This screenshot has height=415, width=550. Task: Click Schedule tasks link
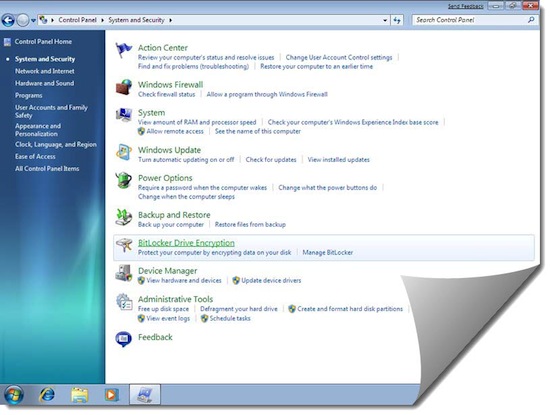(230, 319)
